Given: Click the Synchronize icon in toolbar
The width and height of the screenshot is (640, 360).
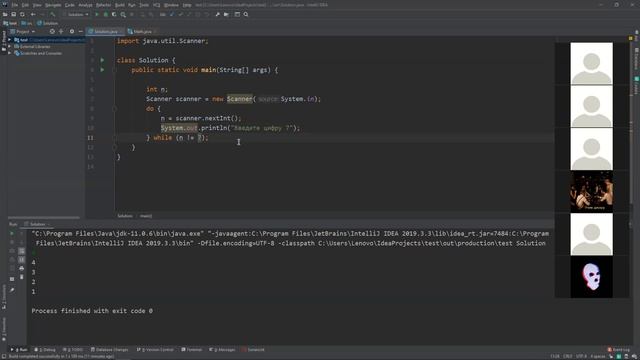Looking at the screenshot, I should point(22,14).
